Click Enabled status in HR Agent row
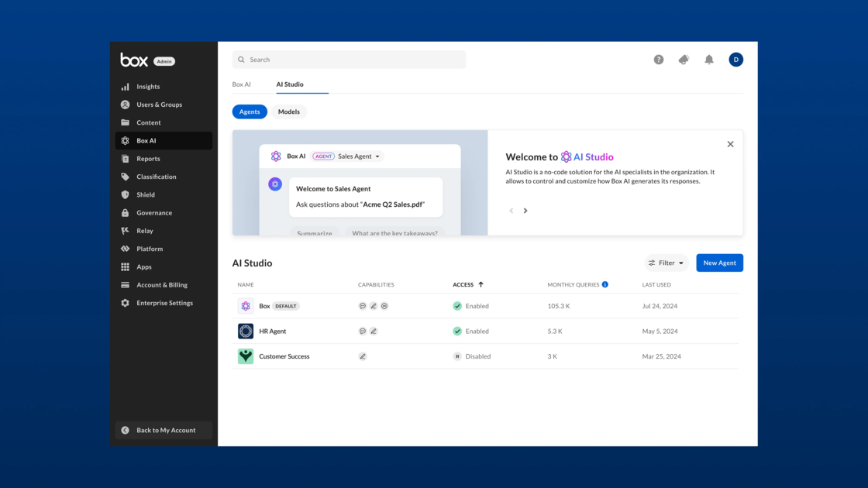This screenshot has width=868, height=488. (471, 332)
